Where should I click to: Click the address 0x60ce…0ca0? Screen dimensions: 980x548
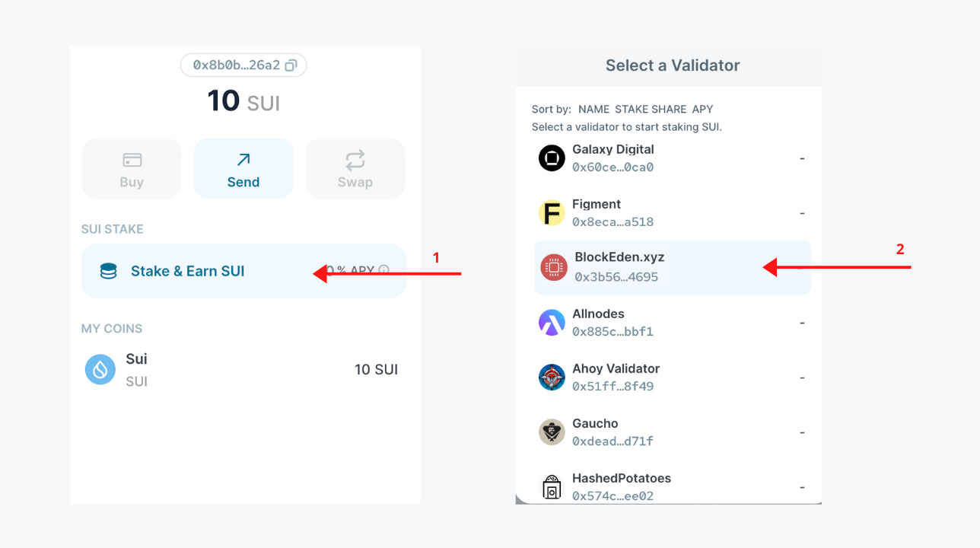pyautogui.click(x=612, y=167)
